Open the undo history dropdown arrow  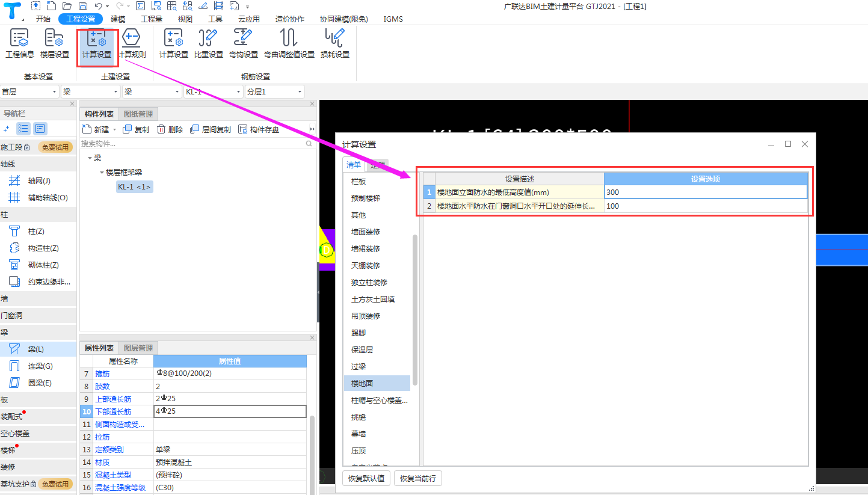(x=107, y=6)
